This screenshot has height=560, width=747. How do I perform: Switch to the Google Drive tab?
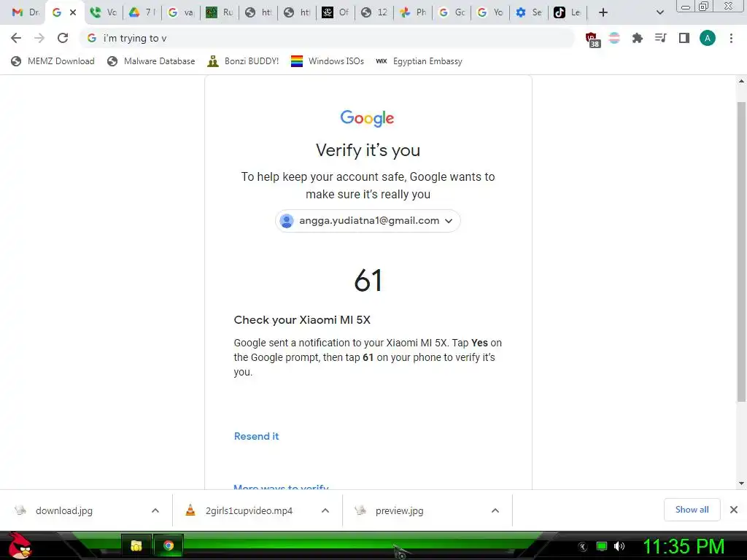click(142, 12)
